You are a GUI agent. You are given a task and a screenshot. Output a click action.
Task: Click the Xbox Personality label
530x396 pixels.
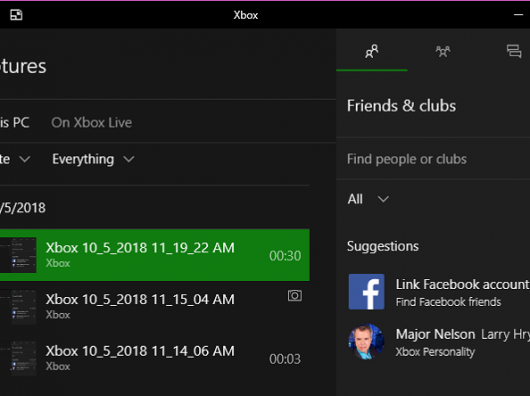pyautogui.click(x=435, y=352)
